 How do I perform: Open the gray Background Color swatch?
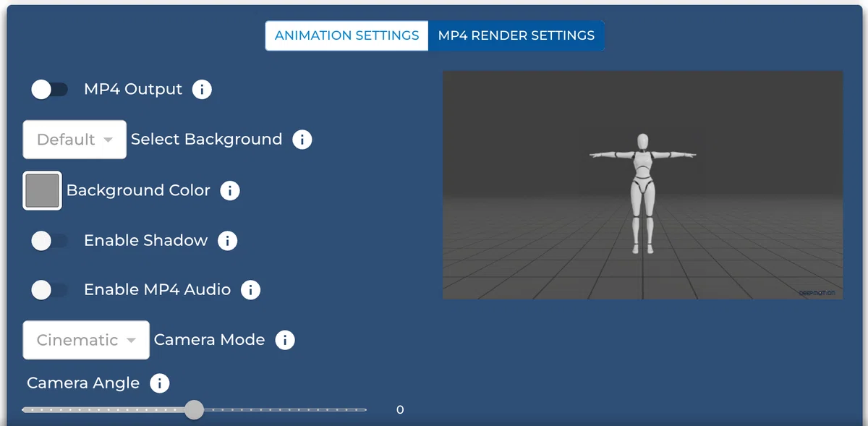click(x=43, y=191)
